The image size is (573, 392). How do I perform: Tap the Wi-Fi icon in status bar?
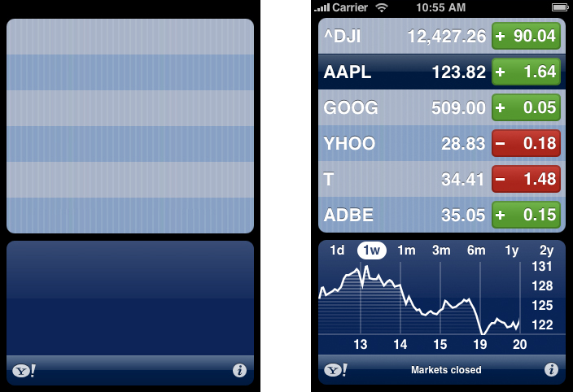point(382,7)
